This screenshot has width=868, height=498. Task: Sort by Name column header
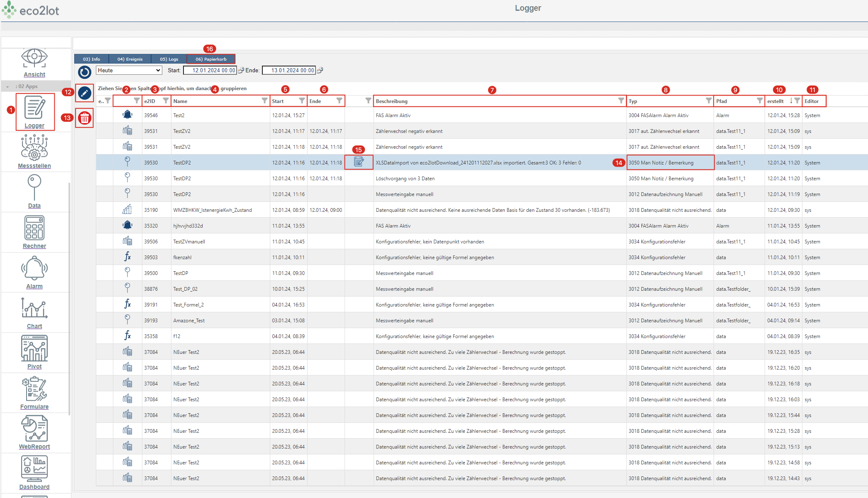180,101
